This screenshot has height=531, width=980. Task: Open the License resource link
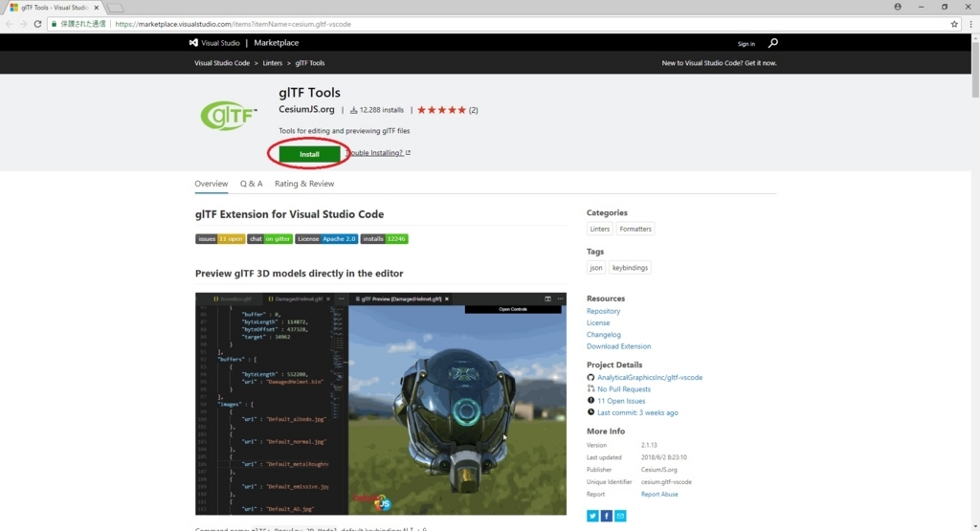click(x=597, y=323)
